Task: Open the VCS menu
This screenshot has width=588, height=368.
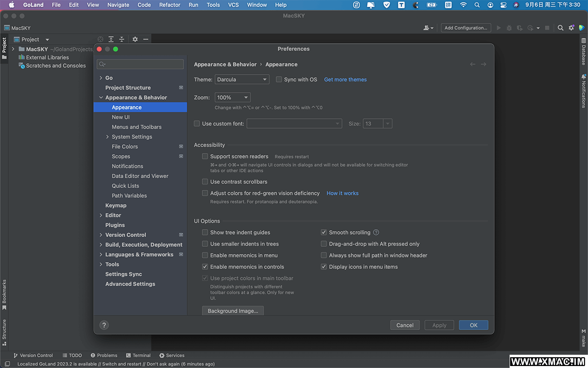Action: 234,5
